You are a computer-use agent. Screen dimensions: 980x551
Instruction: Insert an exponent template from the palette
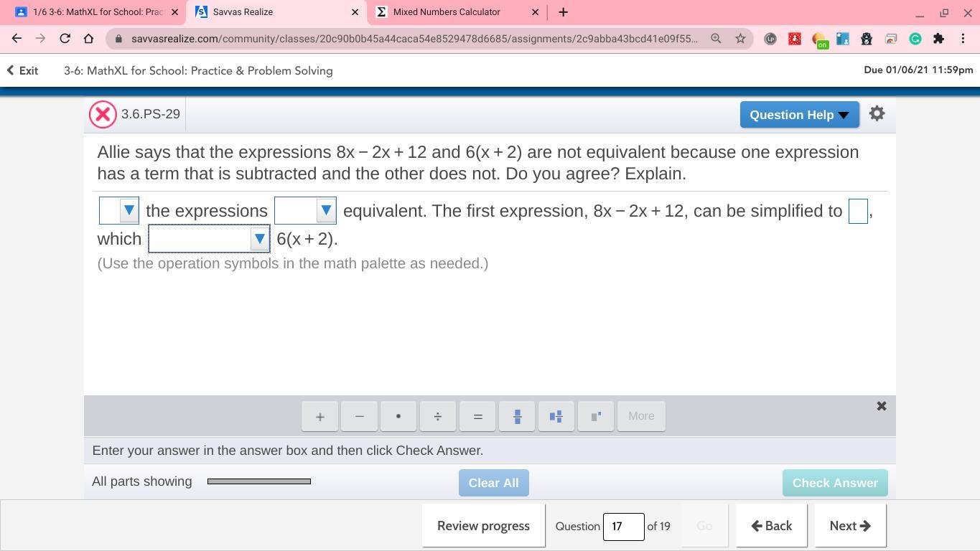click(x=596, y=416)
